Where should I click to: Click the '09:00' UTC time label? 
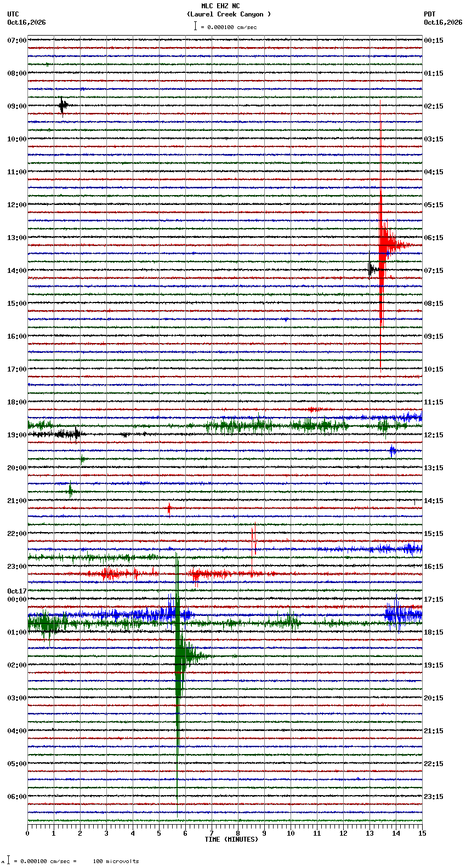point(17,106)
